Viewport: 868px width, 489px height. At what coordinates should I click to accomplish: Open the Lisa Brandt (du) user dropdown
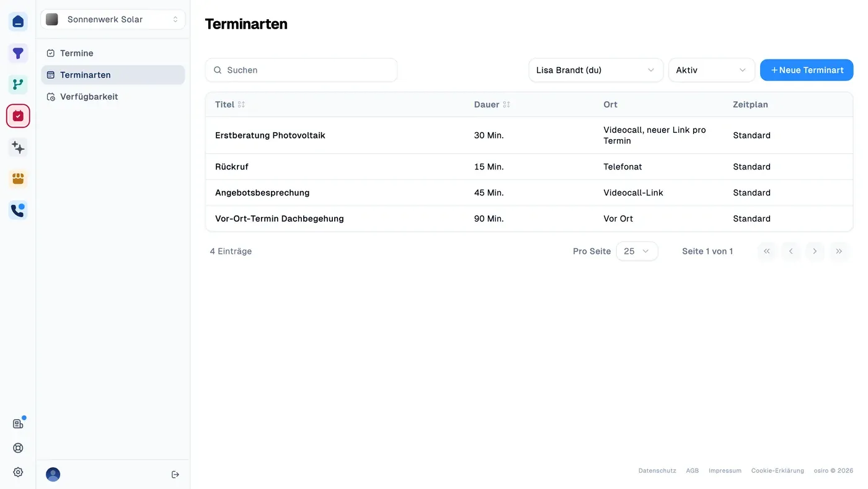tap(596, 70)
